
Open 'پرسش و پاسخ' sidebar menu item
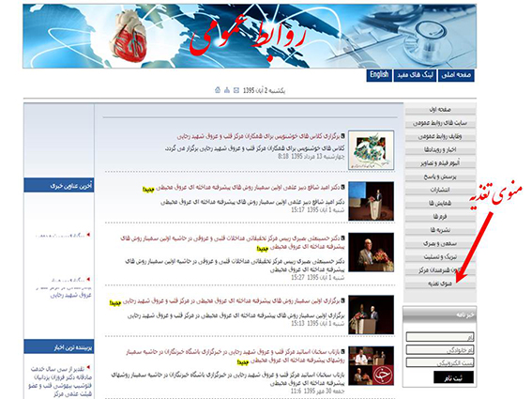click(x=440, y=176)
